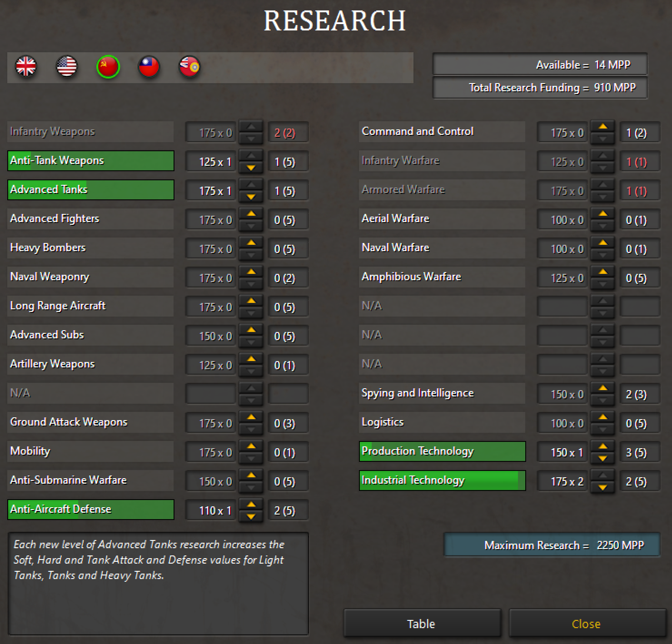Select the Mobility research field

[91, 451]
